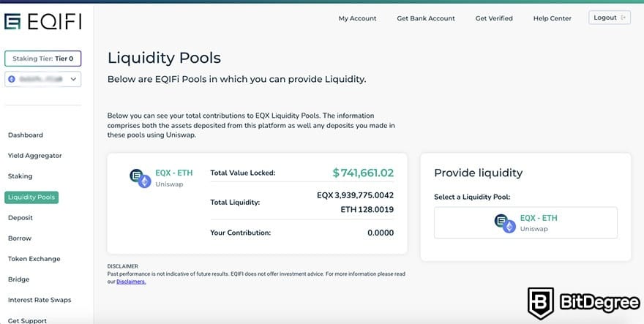Expand the wallet address dropdown chevron
Image resolution: width=644 pixels, height=324 pixels.
coord(73,79)
